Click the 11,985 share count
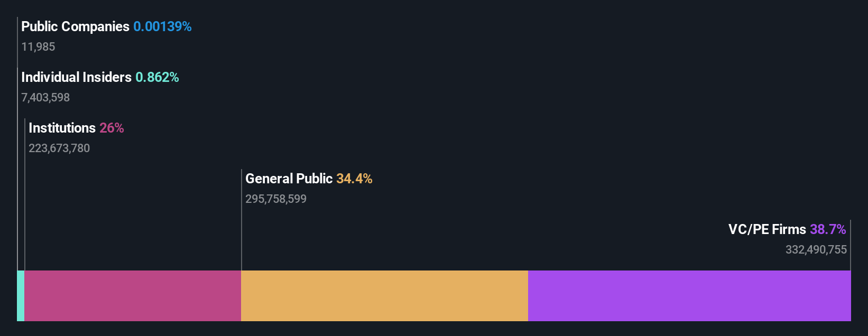Screen dimensions: 868x336 point(38,46)
